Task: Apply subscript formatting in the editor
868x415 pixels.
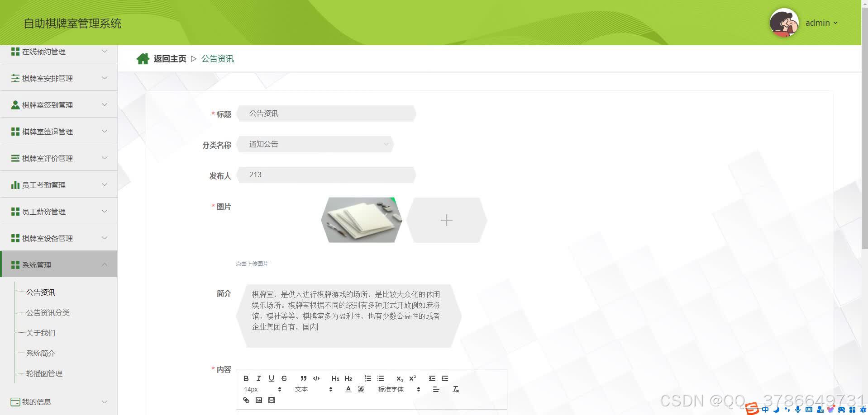Action: coord(399,378)
